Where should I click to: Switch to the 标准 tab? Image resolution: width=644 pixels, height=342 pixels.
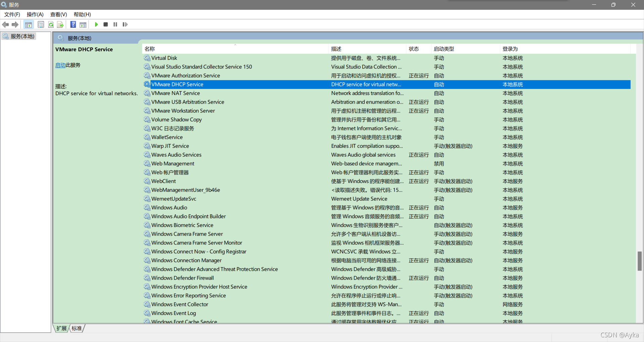pos(76,328)
